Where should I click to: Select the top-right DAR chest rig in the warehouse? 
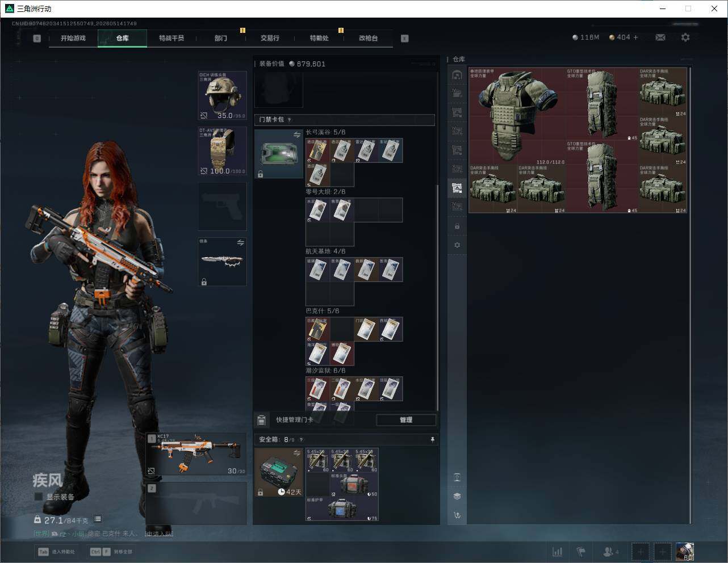click(663, 92)
